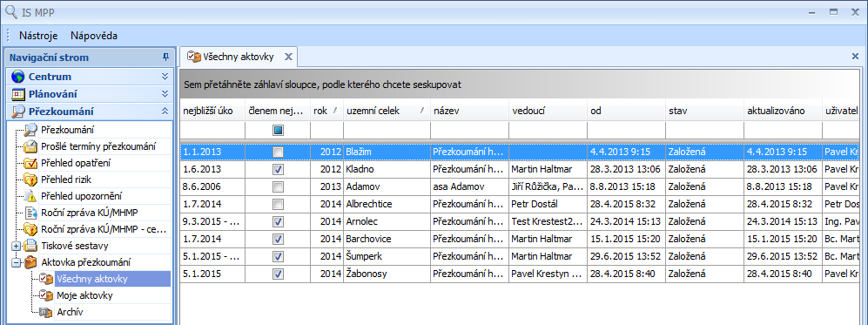The image size is (868, 325).
Task: Expand the Tiskové sestavy tree node
Action: 16,245
